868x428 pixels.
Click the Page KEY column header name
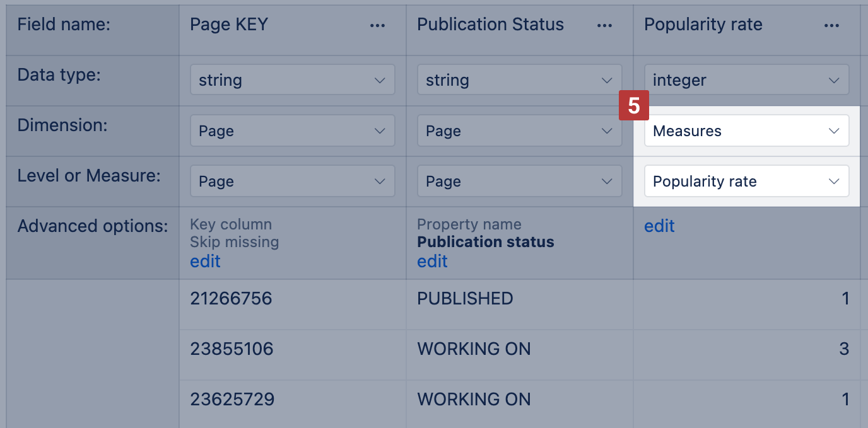[x=229, y=25]
